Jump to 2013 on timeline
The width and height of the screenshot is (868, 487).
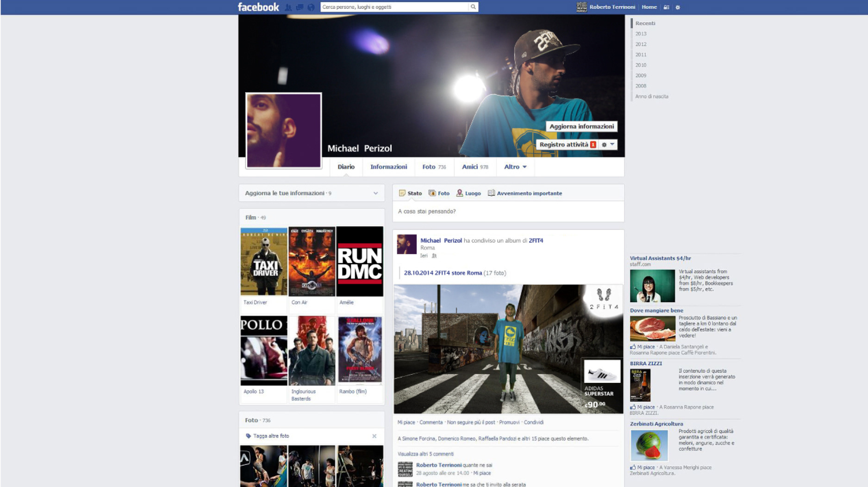click(641, 34)
